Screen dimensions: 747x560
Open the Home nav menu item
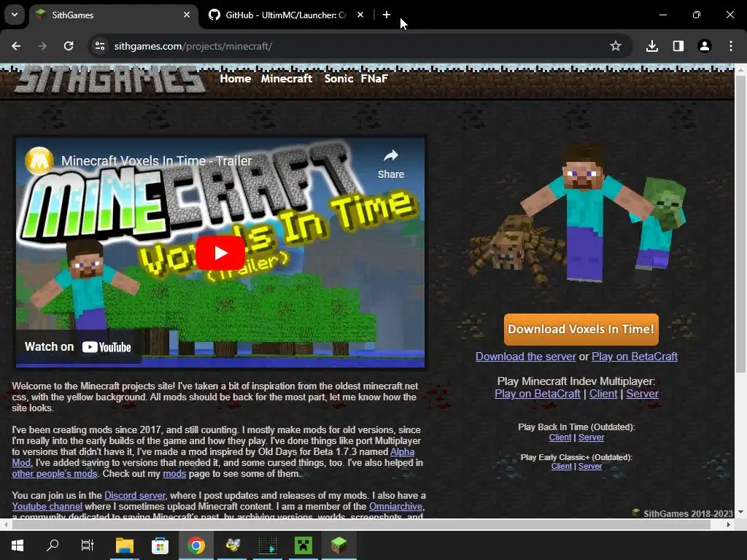click(x=236, y=79)
